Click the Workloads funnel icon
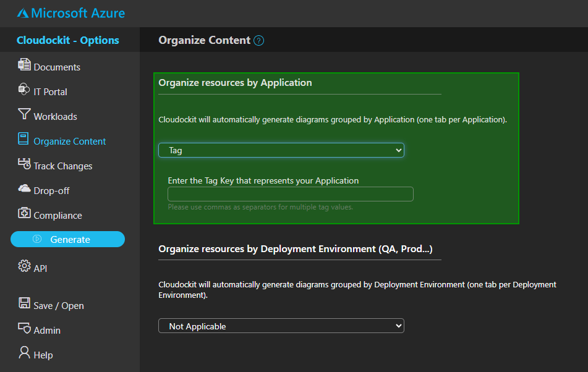This screenshot has width=588, height=372. pyautogui.click(x=24, y=115)
